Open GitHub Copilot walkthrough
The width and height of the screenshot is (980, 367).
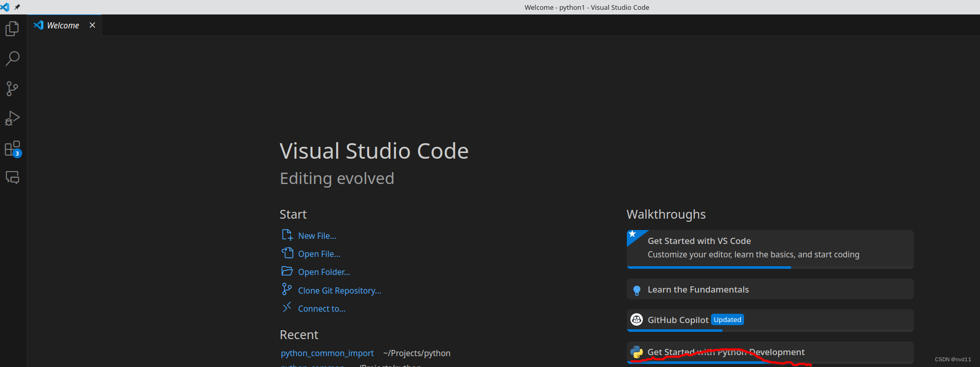(x=770, y=320)
